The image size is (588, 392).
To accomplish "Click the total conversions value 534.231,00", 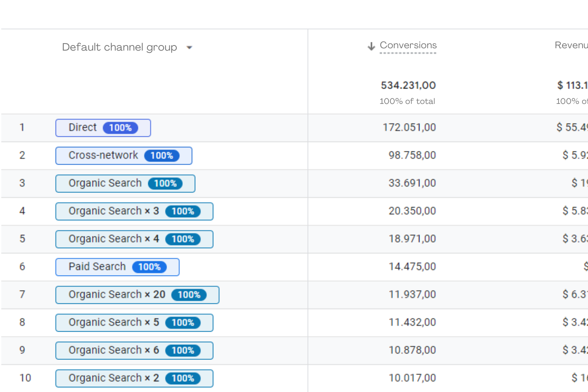I will coord(408,85).
